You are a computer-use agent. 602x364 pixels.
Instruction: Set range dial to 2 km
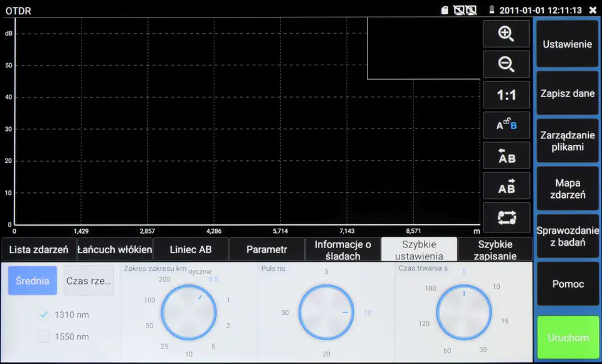coord(228,326)
